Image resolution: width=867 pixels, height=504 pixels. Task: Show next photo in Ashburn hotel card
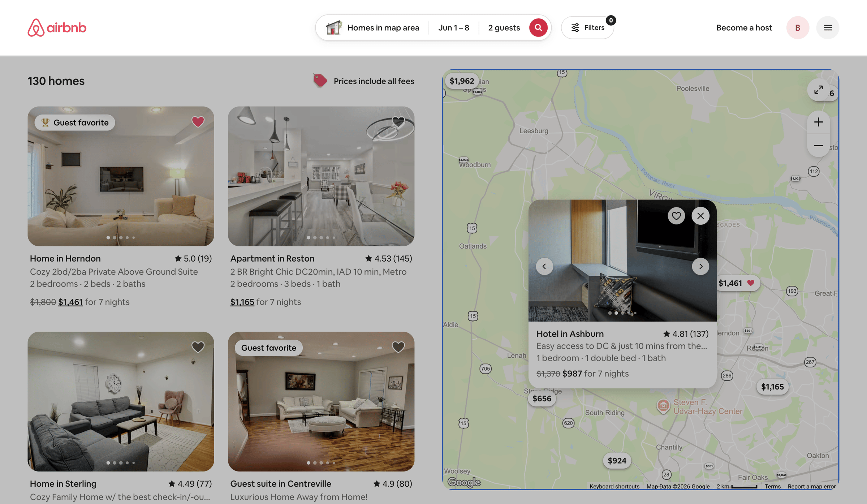pyautogui.click(x=700, y=266)
